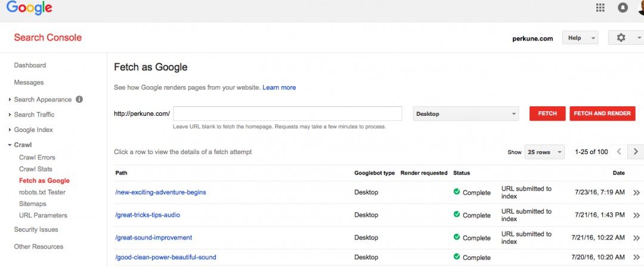Screen dimensions: 644x267
Task: Expand Search Appearance section
Action: [10, 100]
